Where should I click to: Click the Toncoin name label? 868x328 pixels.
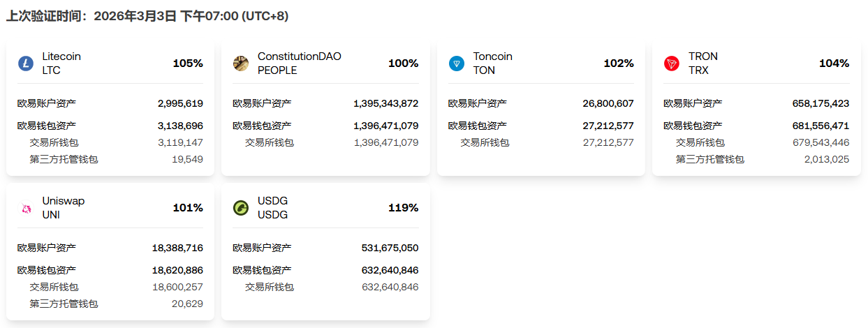point(492,57)
